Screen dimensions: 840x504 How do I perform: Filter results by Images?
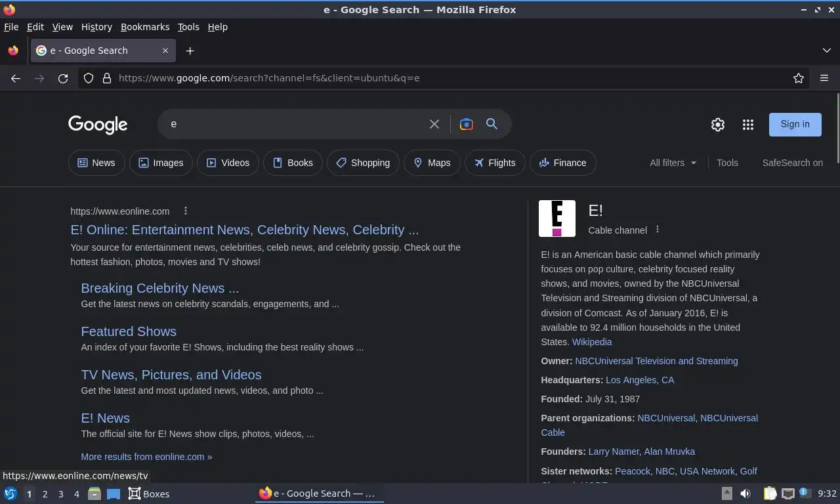[161, 163]
